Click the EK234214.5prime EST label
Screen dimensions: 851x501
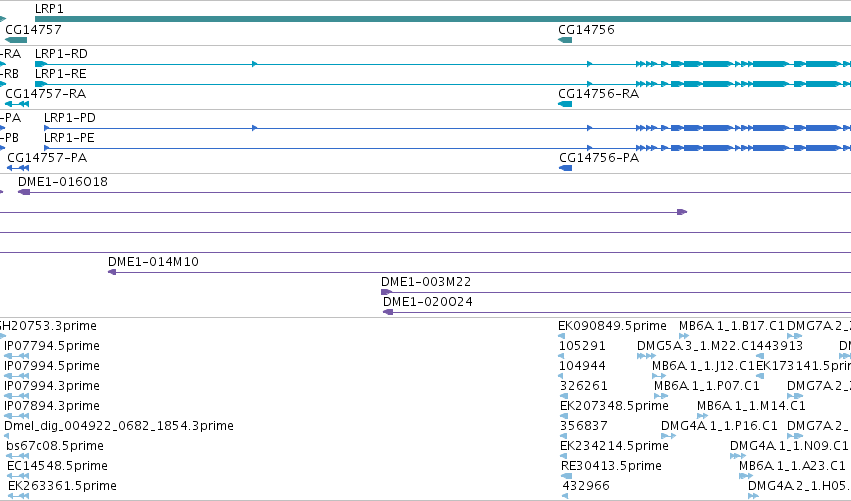click(x=614, y=446)
